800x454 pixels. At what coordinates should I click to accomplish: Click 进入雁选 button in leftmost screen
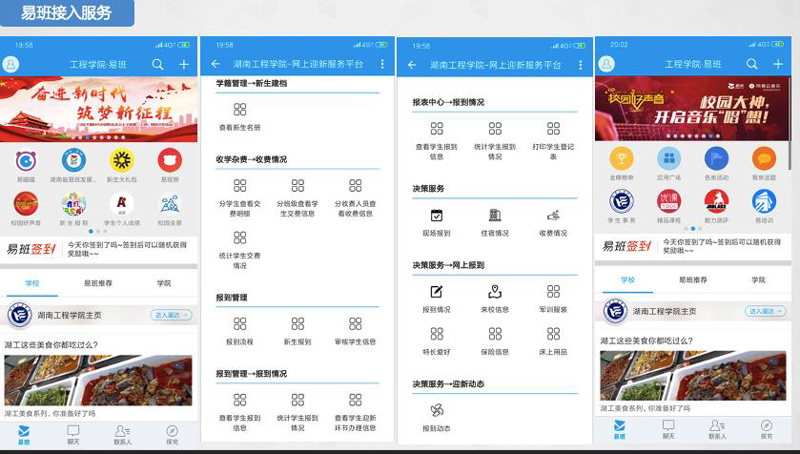(171, 314)
